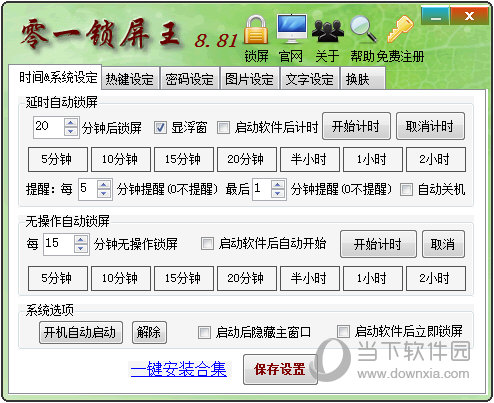
Task: Increase the 最后 reminder minutes up arrow
Action: (x=278, y=185)
